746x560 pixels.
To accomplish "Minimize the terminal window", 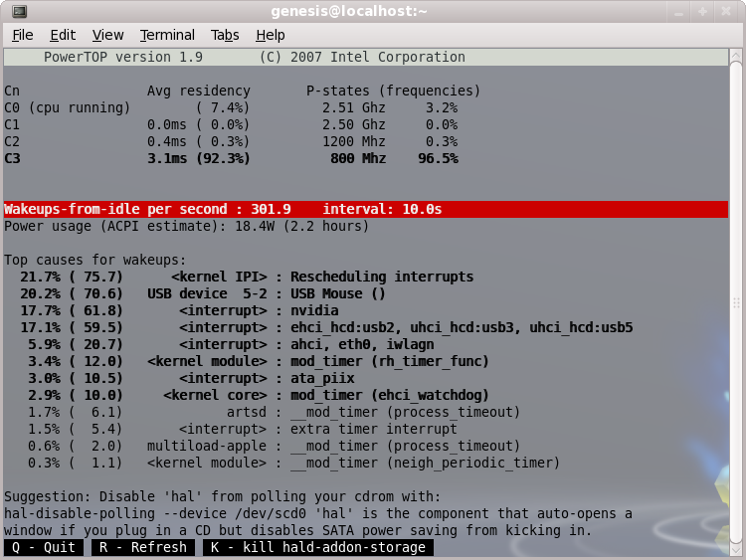I will (679, 11).
